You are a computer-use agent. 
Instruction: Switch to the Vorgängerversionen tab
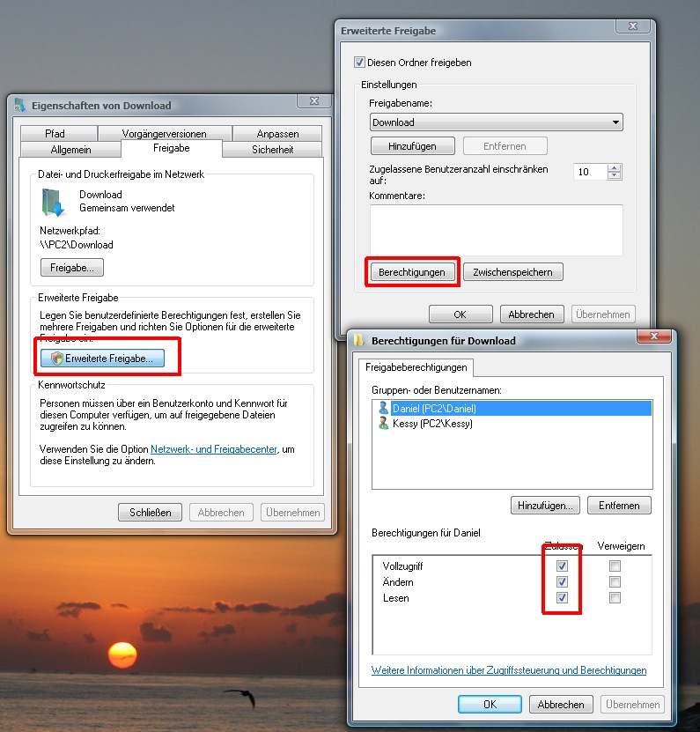(x=165, y=134)
